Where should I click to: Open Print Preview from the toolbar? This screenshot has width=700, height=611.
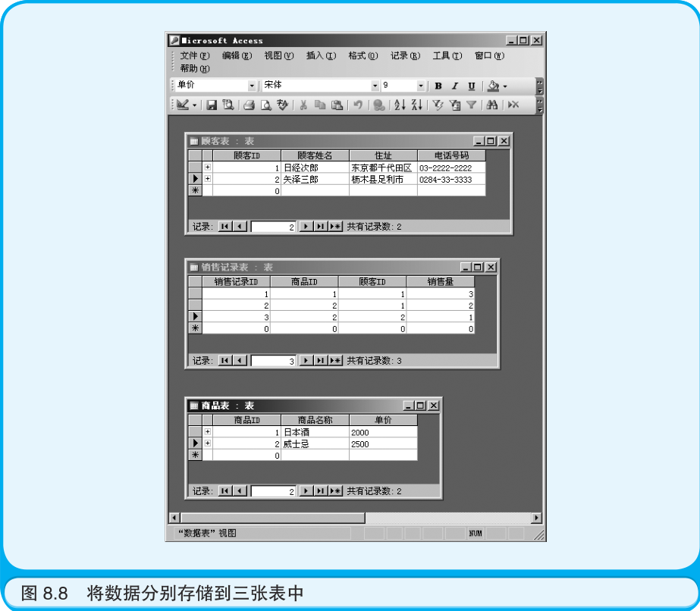click(266, 105)
